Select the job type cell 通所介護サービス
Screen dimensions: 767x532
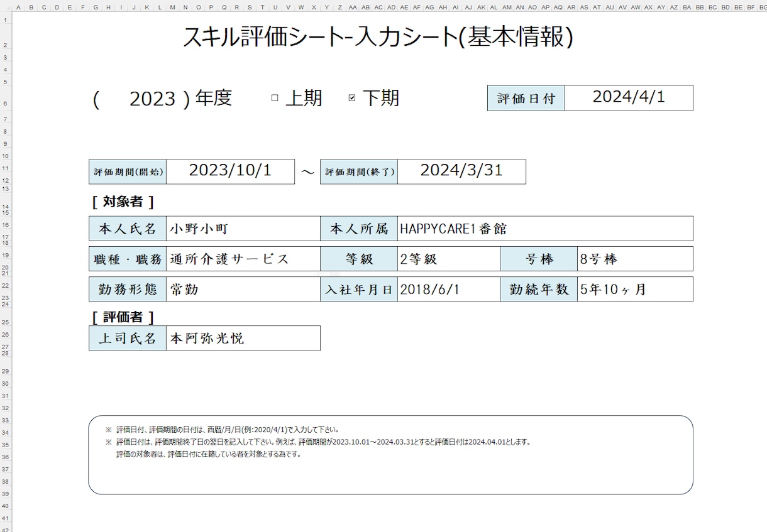point(243,259)
